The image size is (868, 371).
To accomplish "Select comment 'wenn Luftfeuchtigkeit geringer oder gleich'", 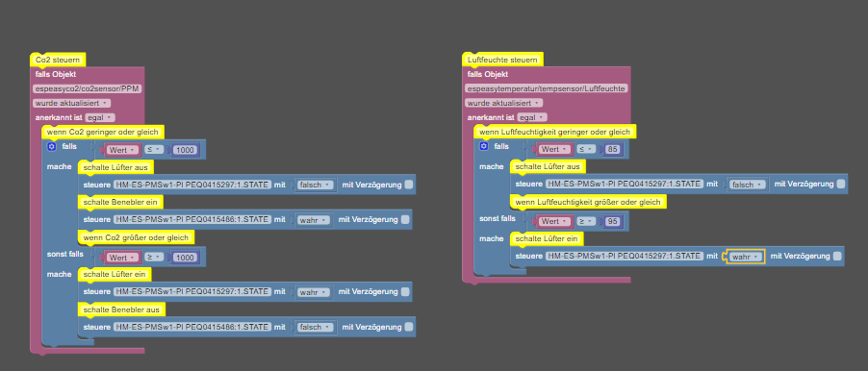I will click(x=554, y=132).
